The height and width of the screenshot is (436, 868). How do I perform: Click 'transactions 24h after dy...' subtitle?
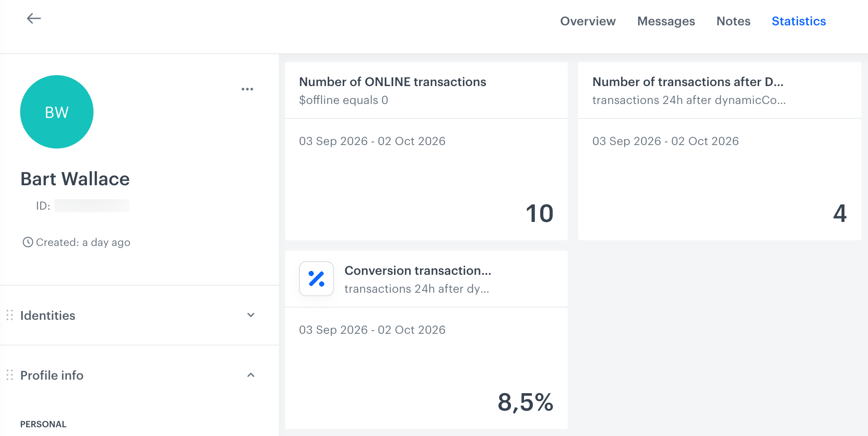coord(417,289)
